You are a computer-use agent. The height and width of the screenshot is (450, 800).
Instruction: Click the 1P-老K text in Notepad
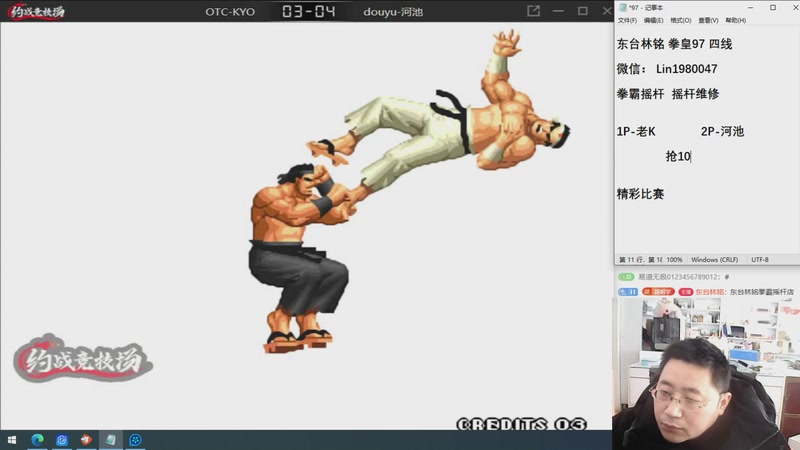[636, 132]
